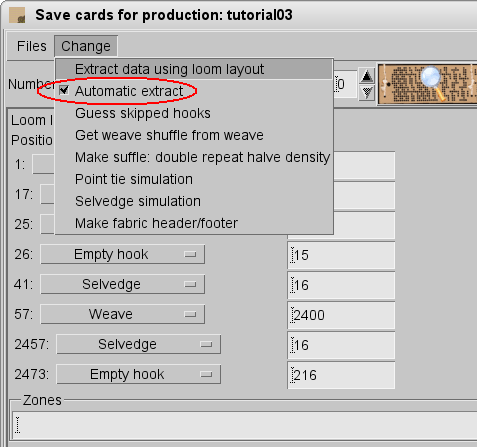The image size is (477, 447).
Task: Decrease the number with the down arrow
Action: tap(367, 92)
